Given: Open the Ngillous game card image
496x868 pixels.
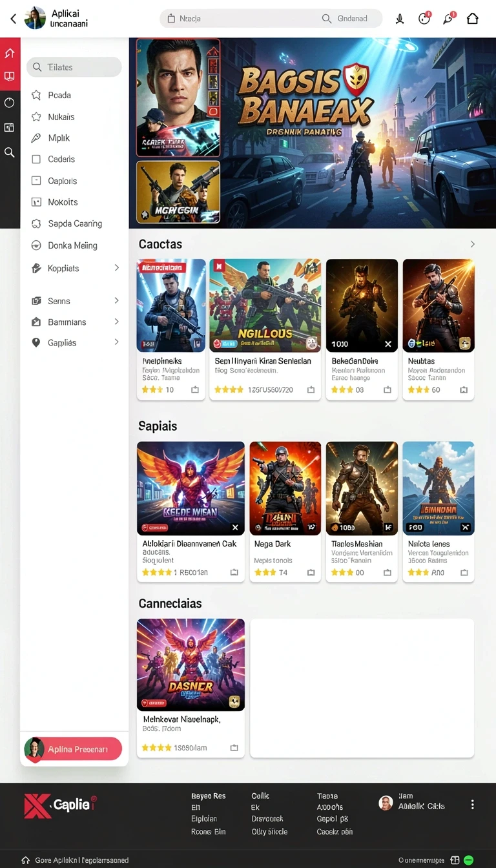Looking at the screenshot, I should 265,305.
